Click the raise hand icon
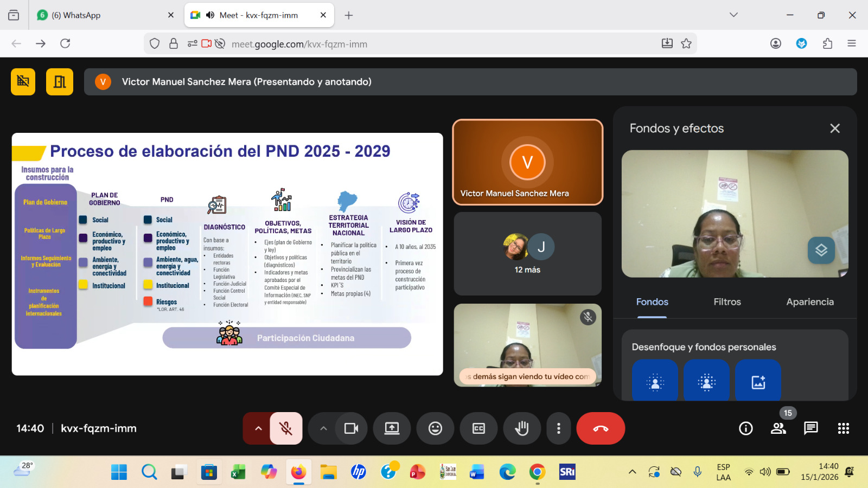 pyautogui.click(x=522, y=428)
